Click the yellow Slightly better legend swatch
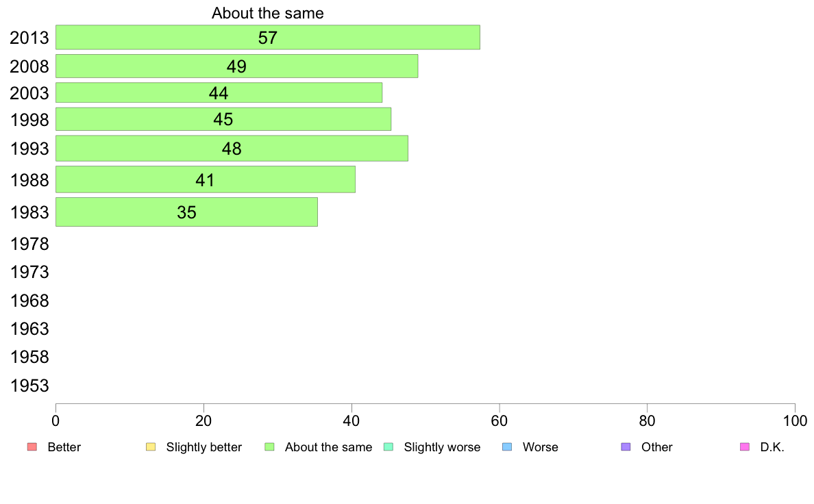The height and width of the screenshot is (504, 814). click(x=151, y=447)
